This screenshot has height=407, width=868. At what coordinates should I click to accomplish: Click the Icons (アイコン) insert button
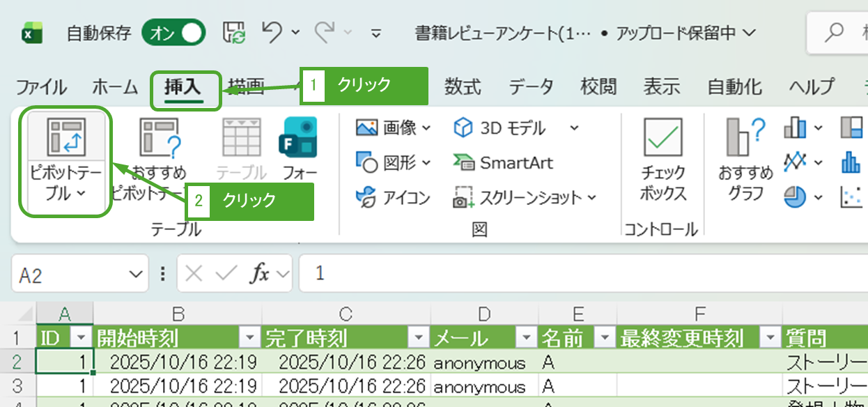tap(393, 198)
